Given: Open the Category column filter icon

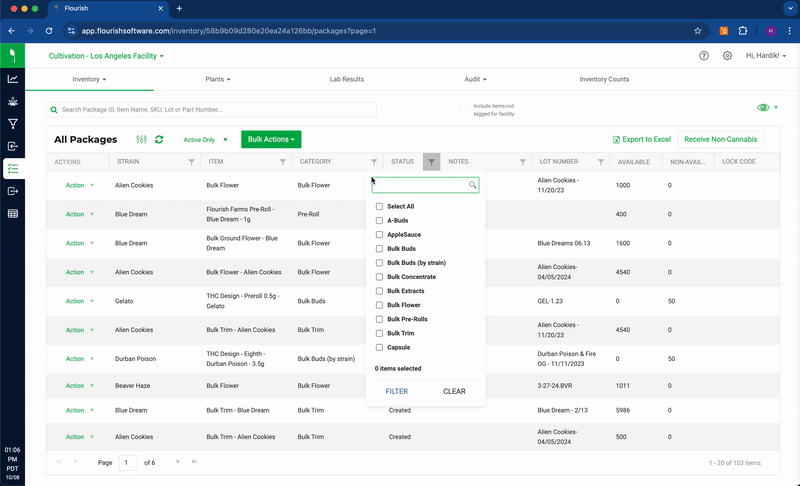Looking at the screenshot, I should (374, 162).
